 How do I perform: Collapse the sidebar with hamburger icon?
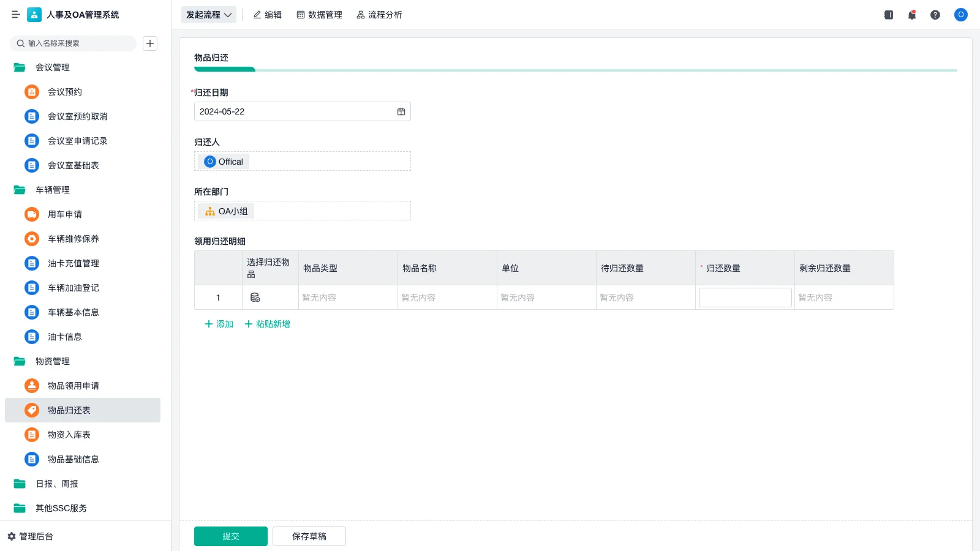[x=16, y=15]
